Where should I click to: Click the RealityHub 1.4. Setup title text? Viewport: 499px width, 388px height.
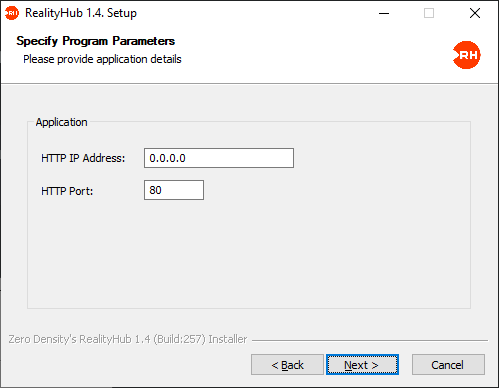click(x=81, y=13)
